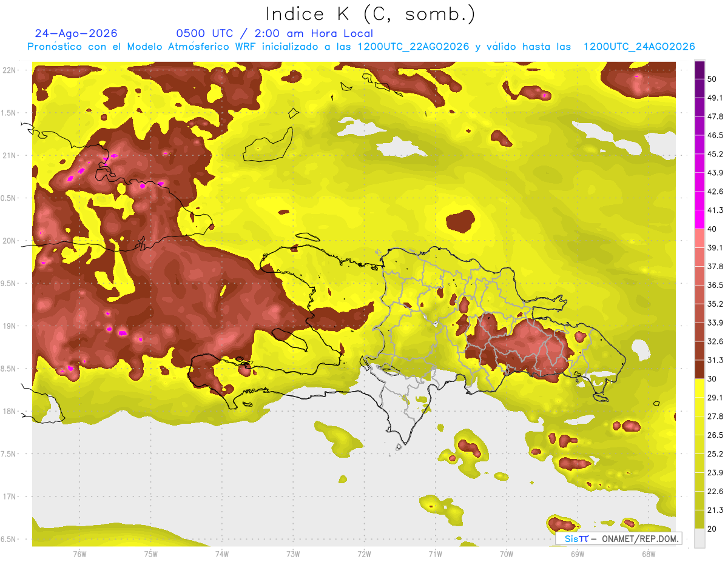728x562 pixels.
Task: Click the "69W" longitude label
Action: click(578, 554)
